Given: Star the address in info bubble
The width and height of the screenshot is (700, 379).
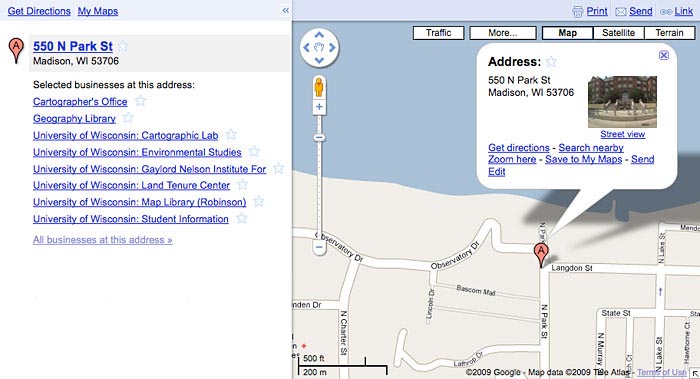Looking at the screenshot, I should point(551,62).
